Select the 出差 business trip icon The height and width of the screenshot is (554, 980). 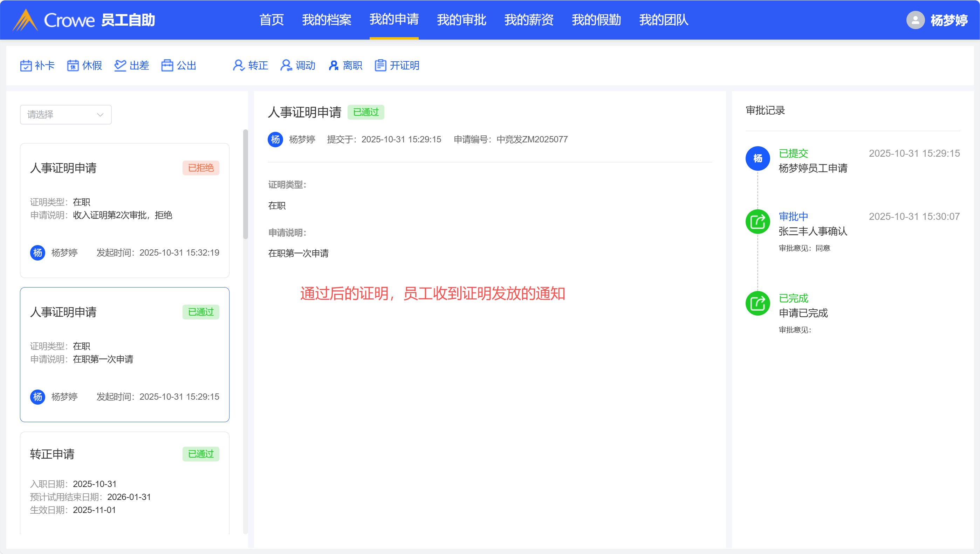120,66
